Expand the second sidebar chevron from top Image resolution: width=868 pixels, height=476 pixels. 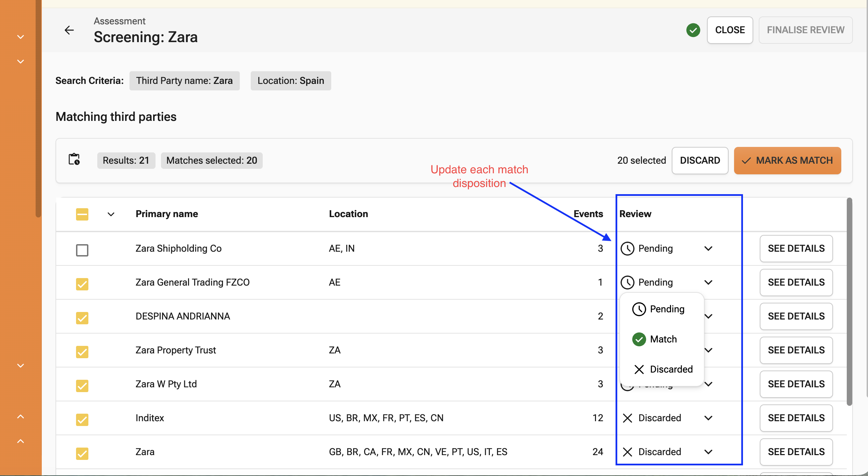click(x=21, y=62)
